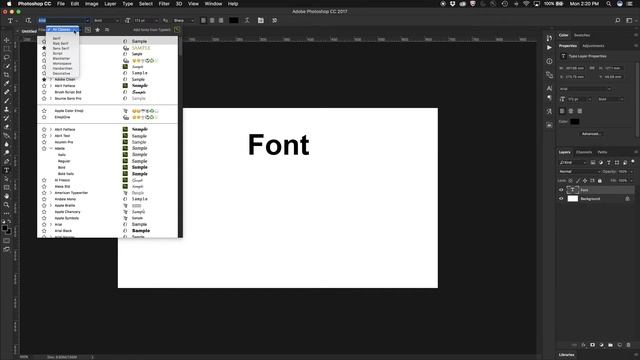
Task: Collapse the expanded Adelle font family
Action: point(51,148)
